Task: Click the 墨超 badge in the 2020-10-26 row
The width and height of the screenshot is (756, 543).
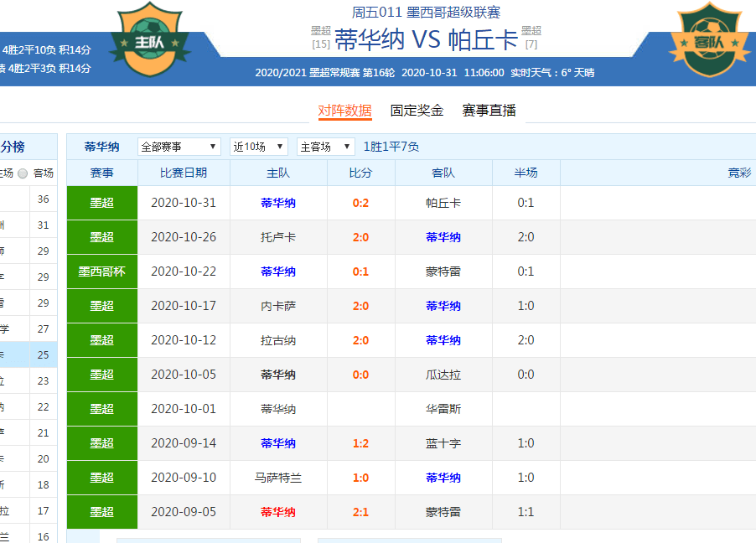Action: 101,237
